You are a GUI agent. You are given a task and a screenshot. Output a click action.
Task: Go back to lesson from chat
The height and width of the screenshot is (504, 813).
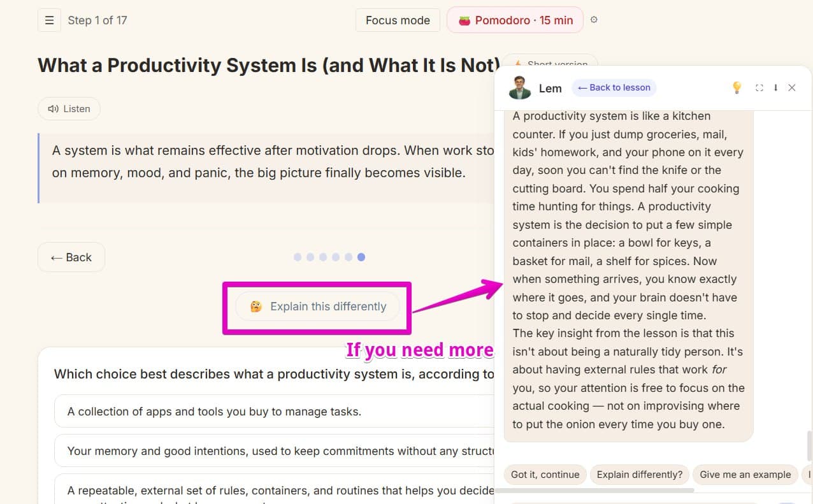[614, 88]
